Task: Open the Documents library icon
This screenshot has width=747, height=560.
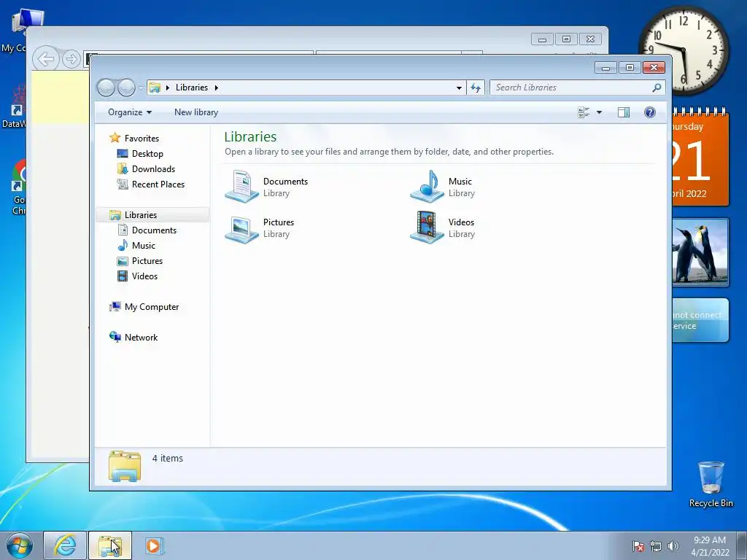Action: [x=242, y=186]
